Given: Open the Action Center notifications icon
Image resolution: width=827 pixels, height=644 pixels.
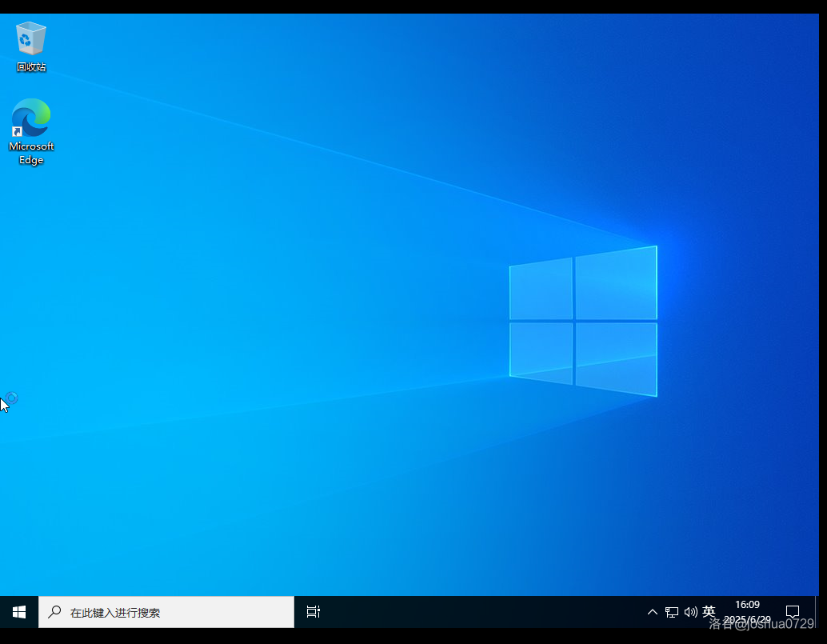Looking at the screenshot, I should pos(792,612).
